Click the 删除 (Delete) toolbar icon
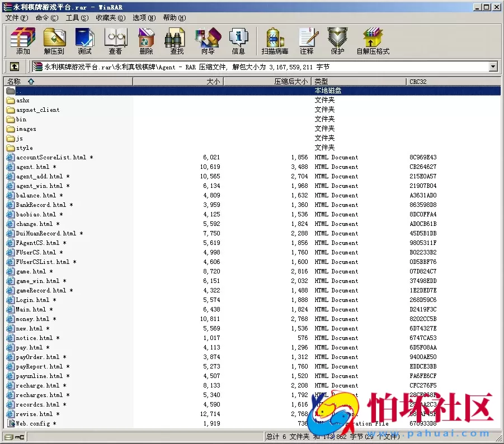This screenshot has width=504, height=444. click(146, 41)
